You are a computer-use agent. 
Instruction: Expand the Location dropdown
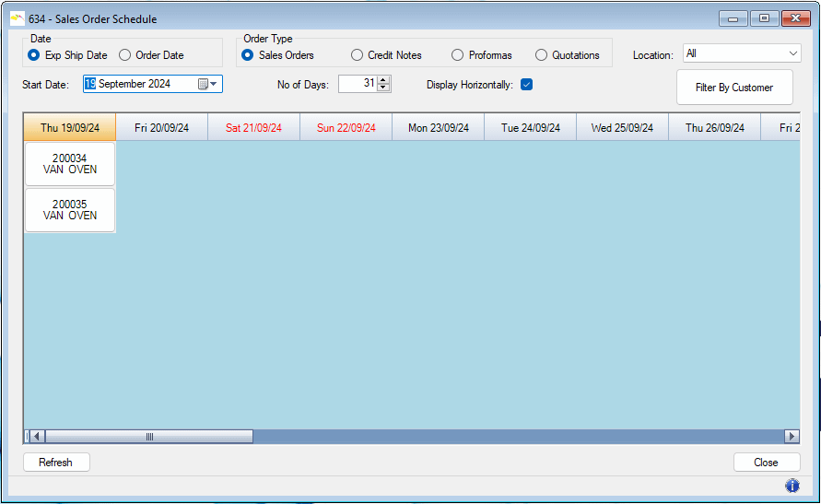click(792, 54)
